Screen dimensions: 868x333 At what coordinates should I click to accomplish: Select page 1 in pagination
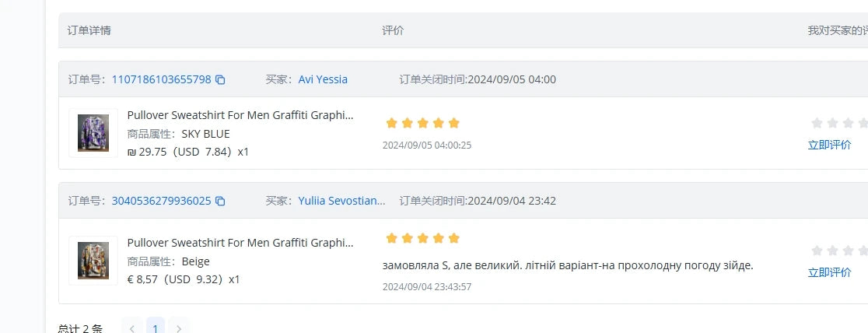(156, 328)
